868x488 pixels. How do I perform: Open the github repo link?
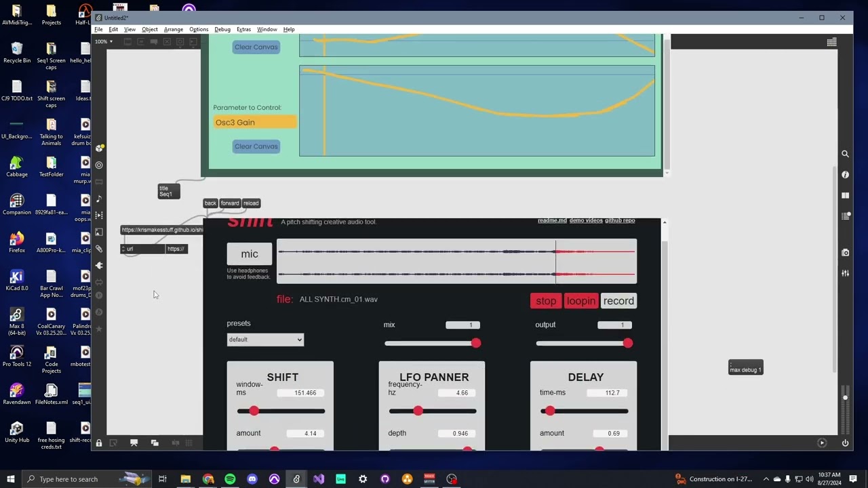pyautogui.click(x=620, y=220)
